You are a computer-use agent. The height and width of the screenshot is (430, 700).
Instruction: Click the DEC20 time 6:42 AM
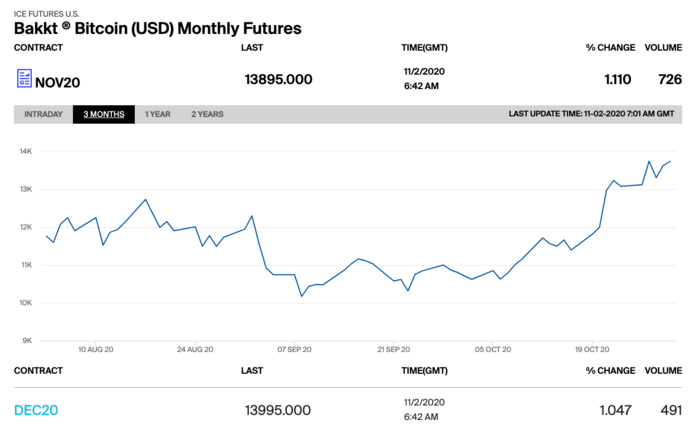421,417
